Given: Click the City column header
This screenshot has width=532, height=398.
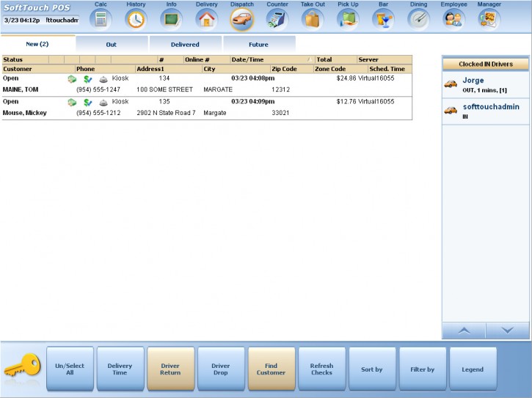Looking at the screenshot, I should [236, 69].
